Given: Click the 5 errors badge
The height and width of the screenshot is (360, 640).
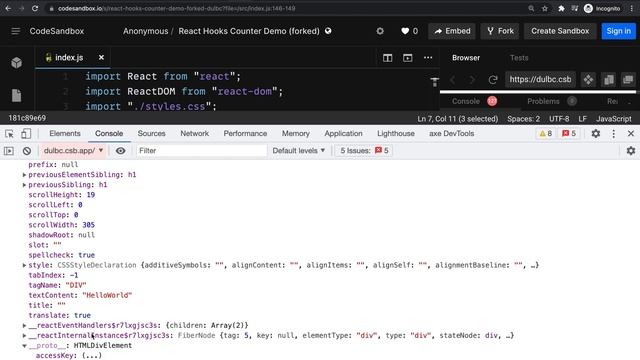Looking at the screenshot, I should 569,133.
